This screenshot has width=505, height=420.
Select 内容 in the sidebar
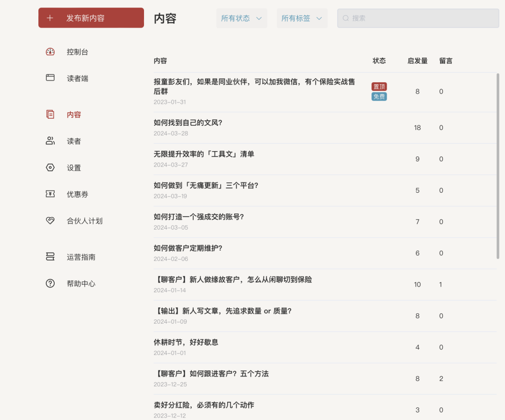pyautogui.click(x=74, y=115)
